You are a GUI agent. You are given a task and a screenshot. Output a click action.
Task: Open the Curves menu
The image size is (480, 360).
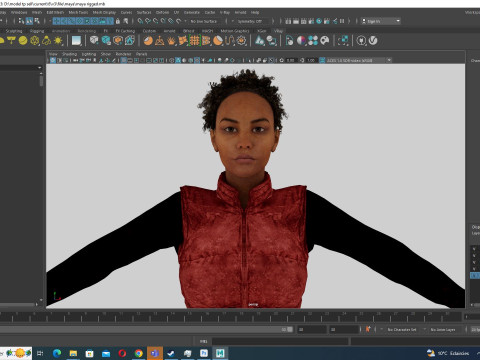click(x=126, y=12)
